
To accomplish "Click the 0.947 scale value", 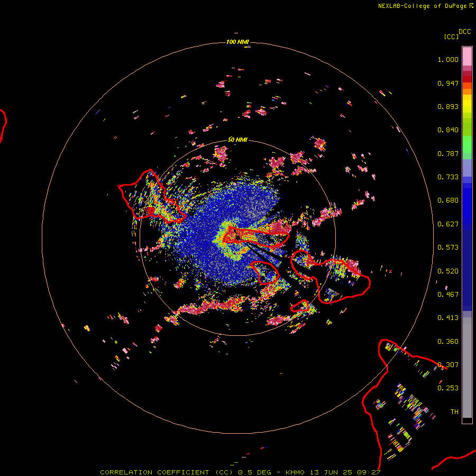I will click(x=448, y=83).
